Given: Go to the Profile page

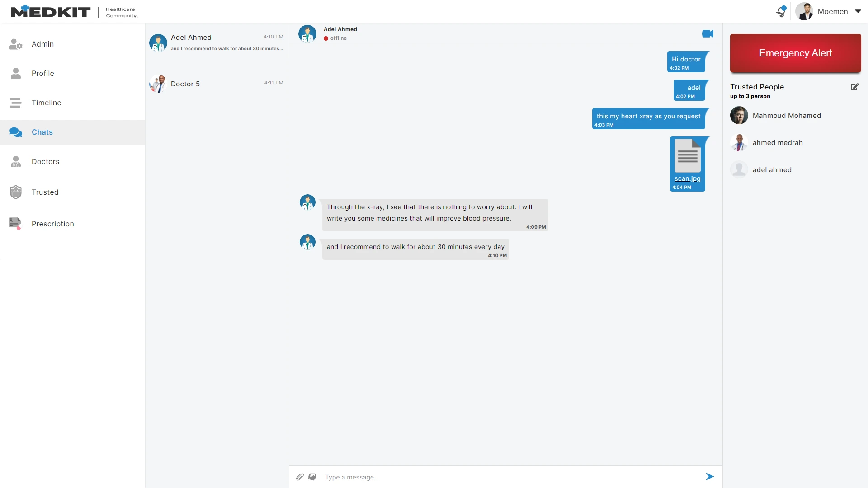Looking at the screenshot, I should (42, 73).
